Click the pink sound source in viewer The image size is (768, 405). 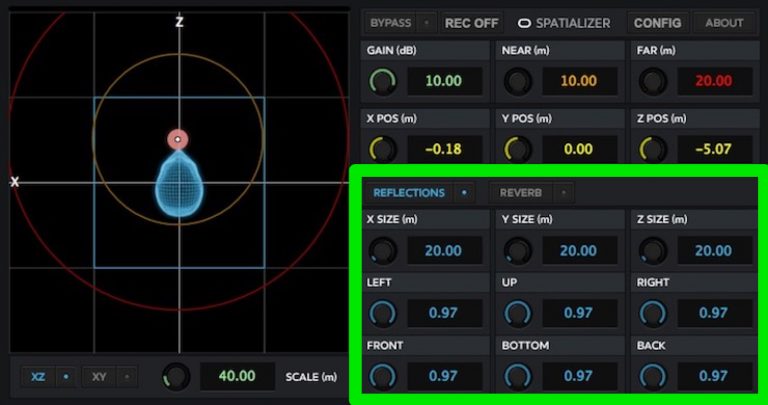click(x=178, y=140)
